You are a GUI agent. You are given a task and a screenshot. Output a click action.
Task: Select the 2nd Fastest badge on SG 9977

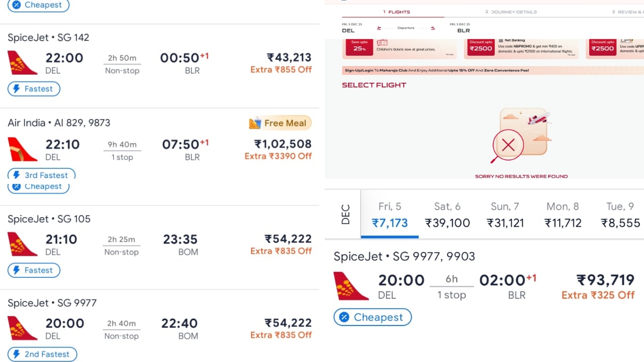click(42, 354)
